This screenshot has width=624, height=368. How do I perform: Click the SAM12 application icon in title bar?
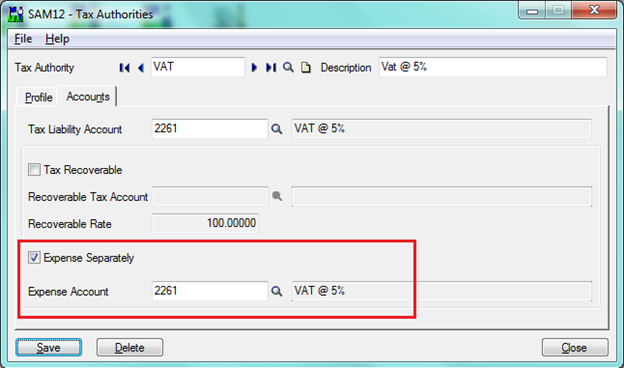coord(16,14)
